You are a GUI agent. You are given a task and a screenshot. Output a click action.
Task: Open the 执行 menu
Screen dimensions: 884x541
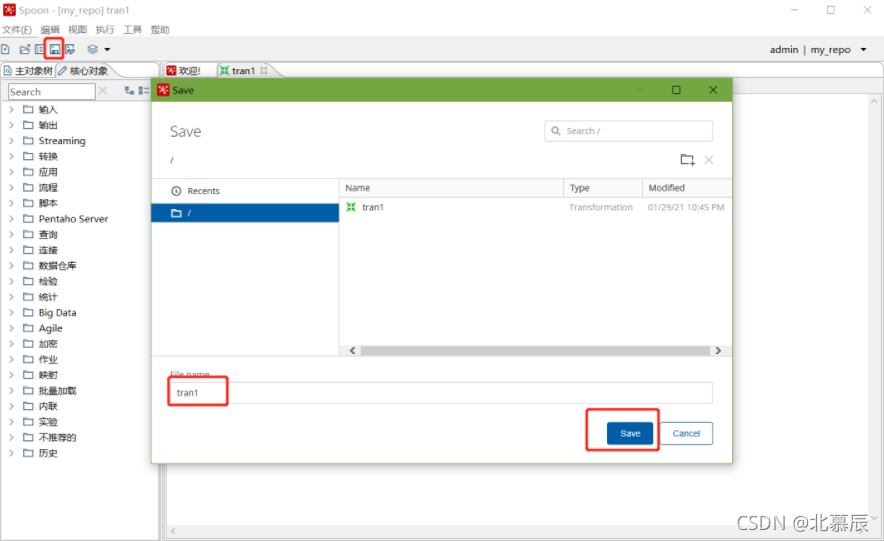105,29
